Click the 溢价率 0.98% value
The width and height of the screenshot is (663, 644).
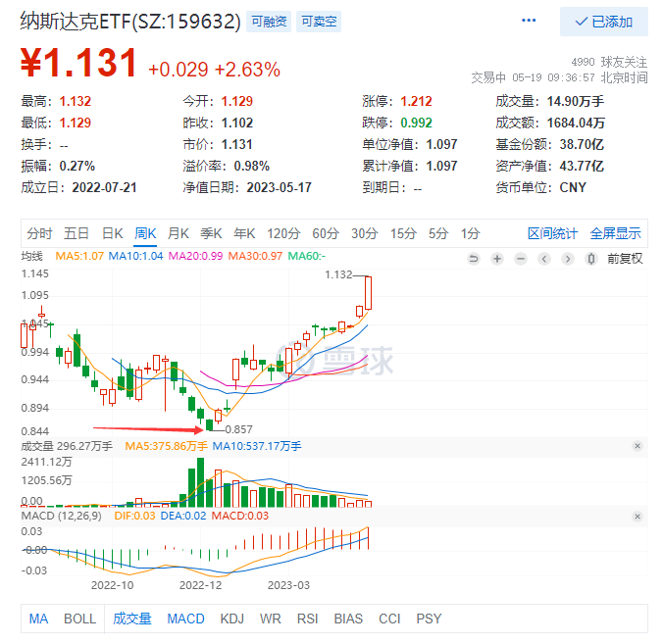252,166
